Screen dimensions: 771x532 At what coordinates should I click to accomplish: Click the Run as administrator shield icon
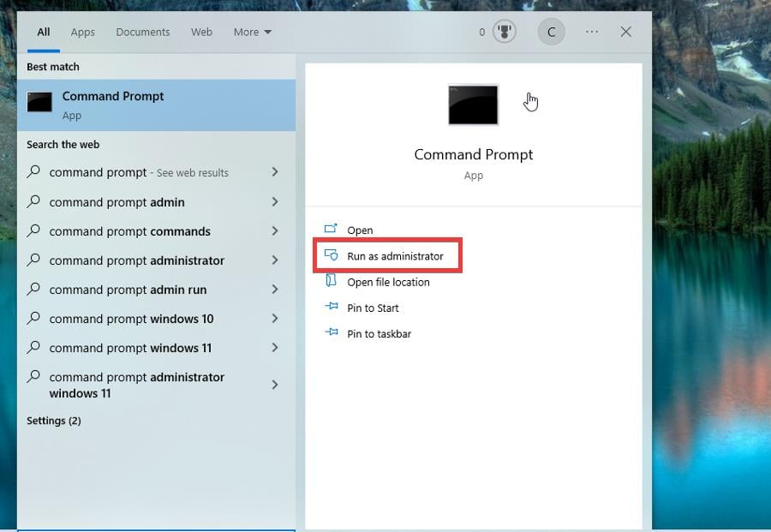click(x=331, y=254)
